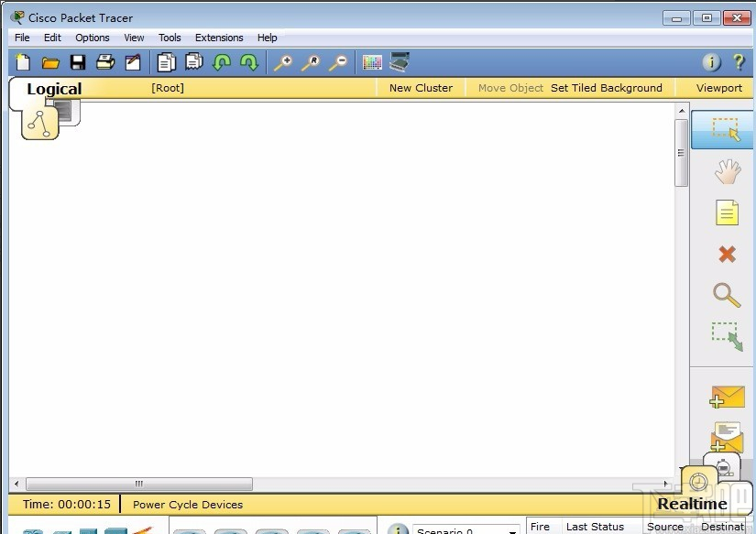This screenshot has height=534, width=756.
Task: Click the Time: 00:00:15 readout
Action: [67, 504]
